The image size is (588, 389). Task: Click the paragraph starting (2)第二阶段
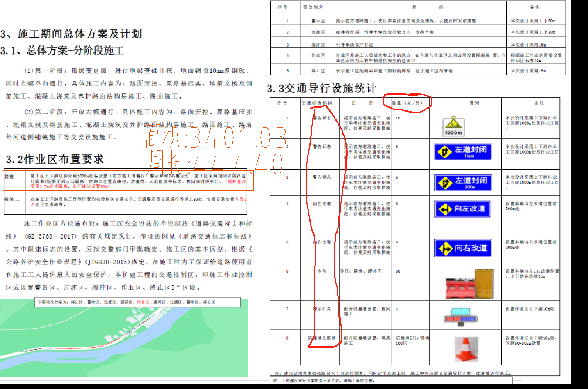pos(129,124)
